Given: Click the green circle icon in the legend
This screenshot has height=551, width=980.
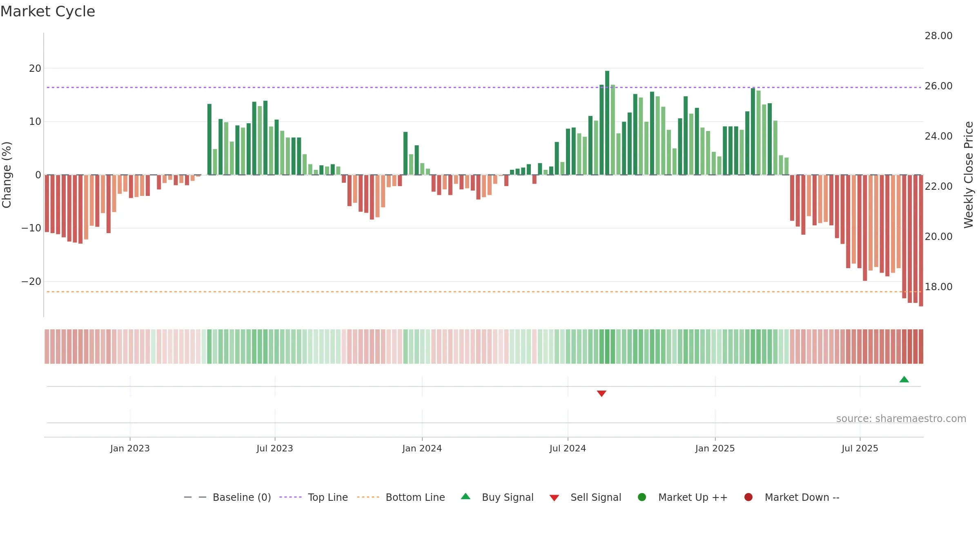Looking at the screenshot, I should coord(642,497).
